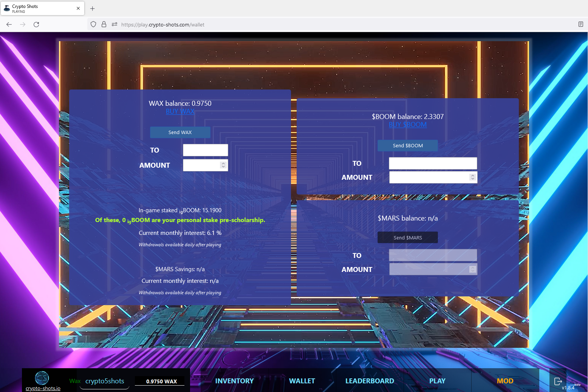Click the address bar URL
The width and height of the screenshot is (588, 392).
pyautogui.click(x=163, y=25)
